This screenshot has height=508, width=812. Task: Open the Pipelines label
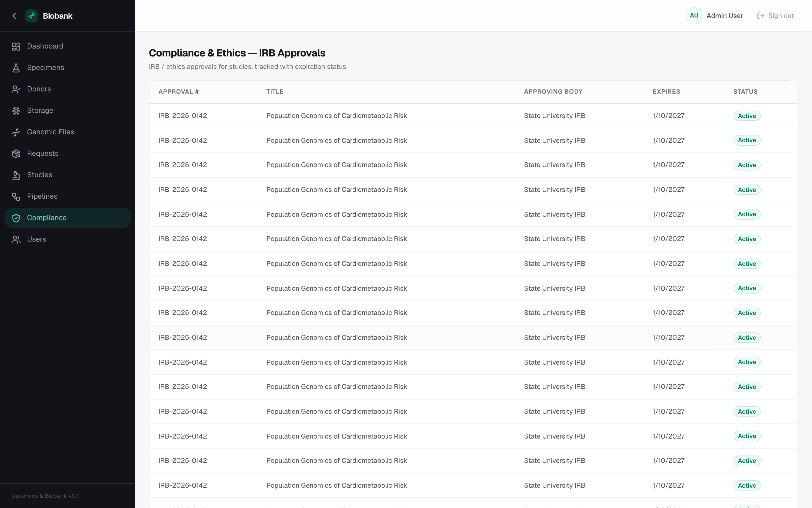(42, 196)
